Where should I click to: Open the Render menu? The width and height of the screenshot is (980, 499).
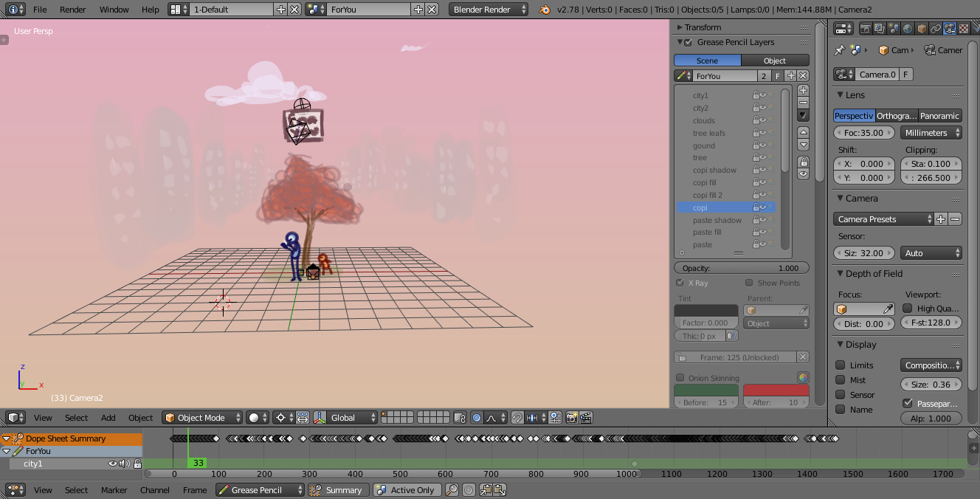72,10
